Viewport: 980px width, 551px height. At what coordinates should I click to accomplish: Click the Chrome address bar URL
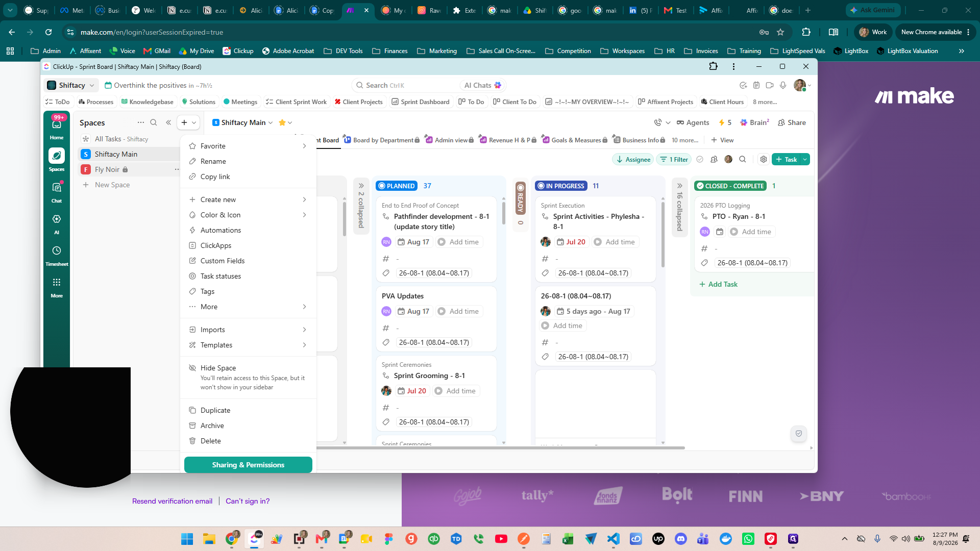pos(152,32)
